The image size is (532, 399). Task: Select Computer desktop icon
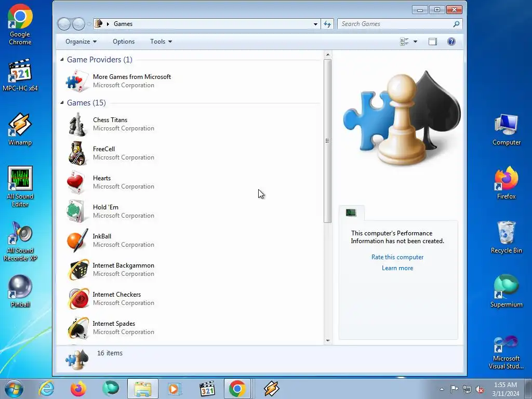(506, 129)
